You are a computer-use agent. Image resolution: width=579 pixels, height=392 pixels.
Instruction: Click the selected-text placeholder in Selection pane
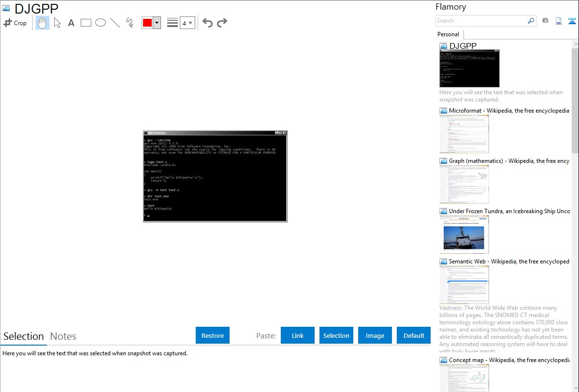[95, 353]
